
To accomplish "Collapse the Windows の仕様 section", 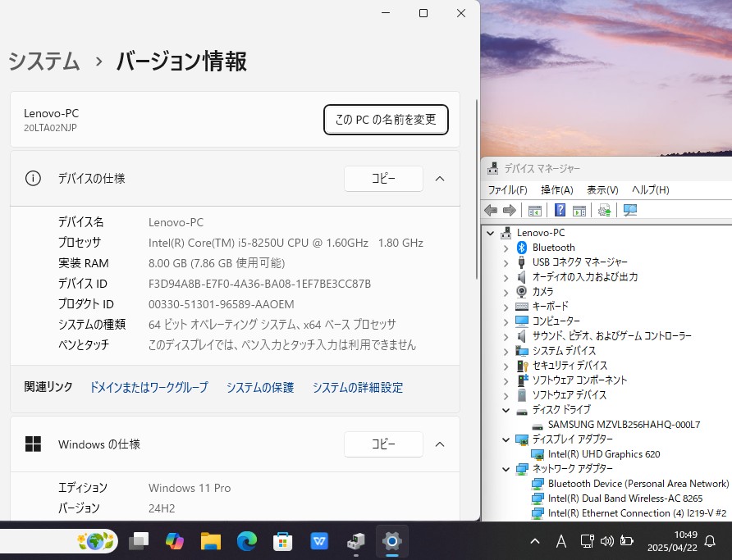I will [440, 444].
